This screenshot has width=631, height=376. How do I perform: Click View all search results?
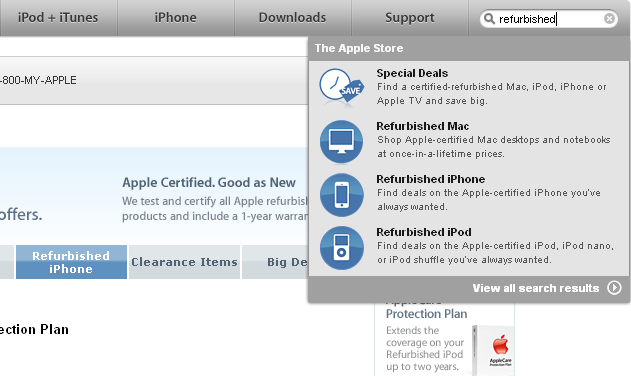pos(536,288)
